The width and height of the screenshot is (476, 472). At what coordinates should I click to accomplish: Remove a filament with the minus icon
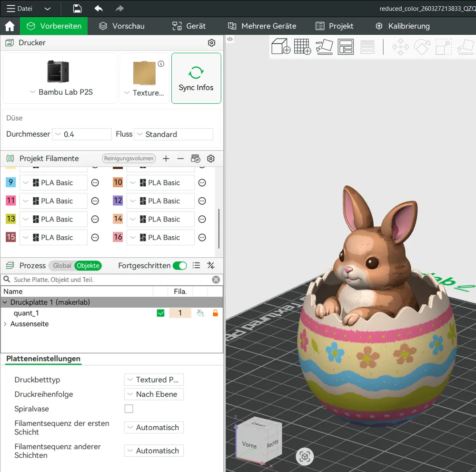180,159
